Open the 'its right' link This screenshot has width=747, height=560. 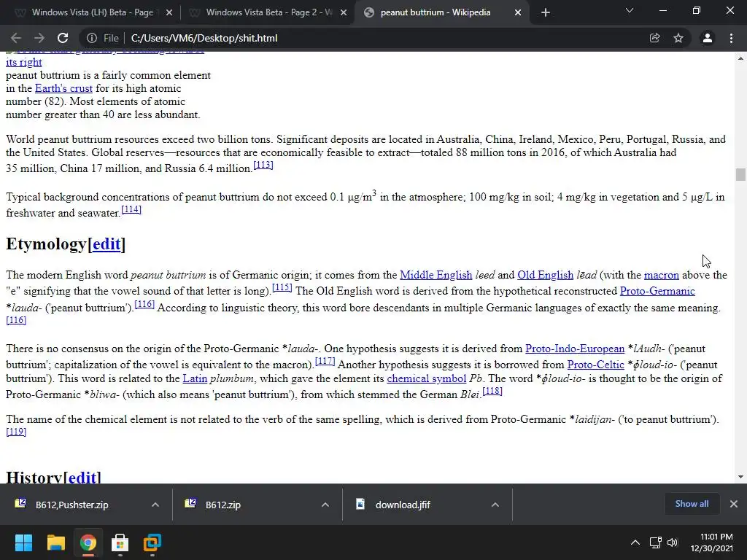pyautogui.click(x=24, y=62)
